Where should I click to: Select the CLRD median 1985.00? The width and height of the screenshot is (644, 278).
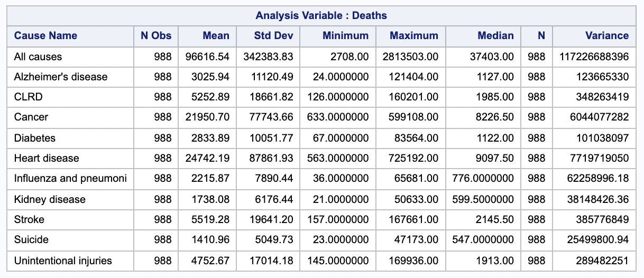coord(495,97)
